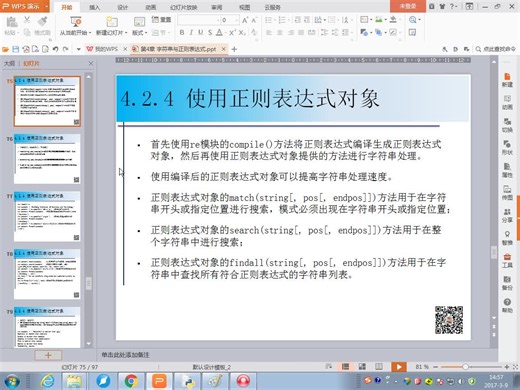Switch to the 我的WPS document tab
Screen dimensions: 520x390
pyautogui.click(x=102, y=49)
